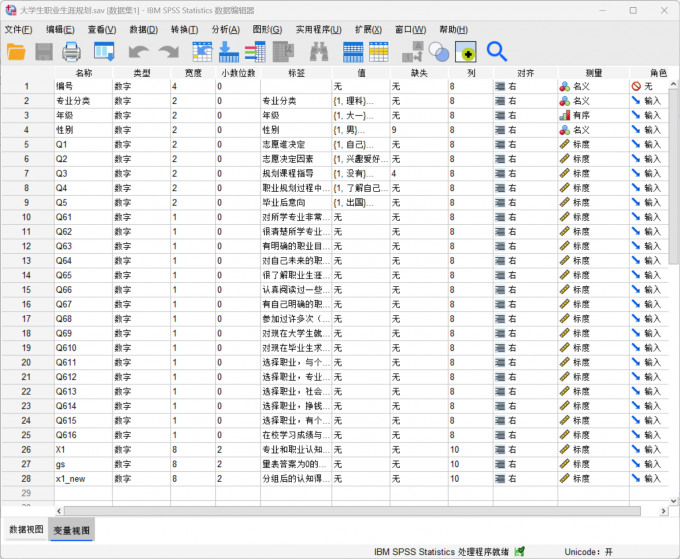Click the binoculars find icon
The image size is (680, 559).
click(x=320, y=51)
